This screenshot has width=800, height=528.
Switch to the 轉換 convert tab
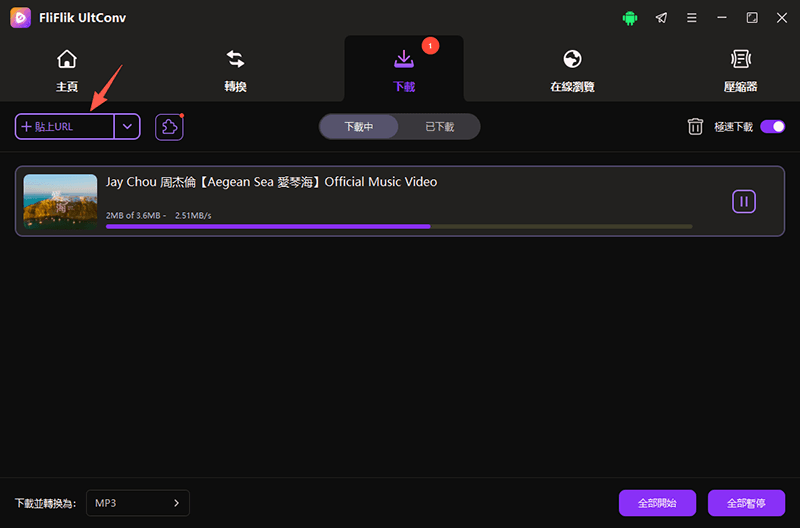pos(235,71)
